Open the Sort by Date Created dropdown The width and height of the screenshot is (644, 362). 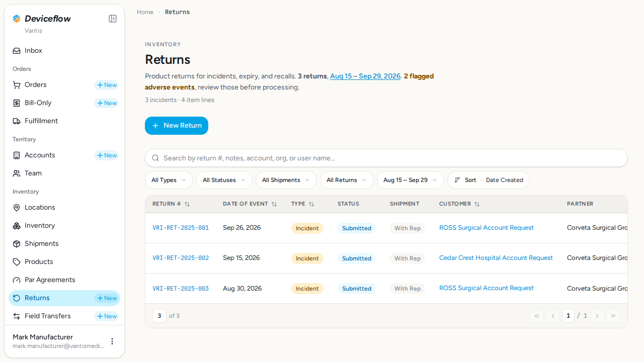pos(489,180)
